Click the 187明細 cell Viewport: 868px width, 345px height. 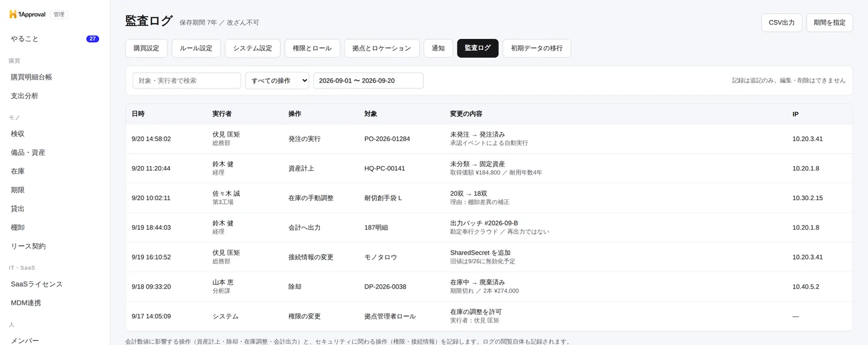coord(376,228)
